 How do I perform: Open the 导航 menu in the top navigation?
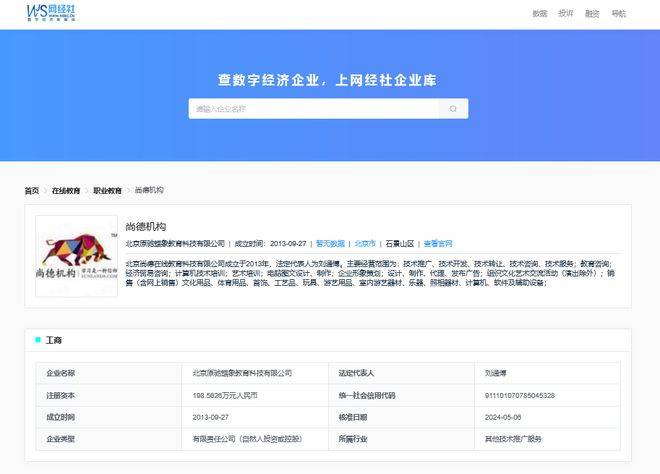pyautogui.click(x=618, y=14)
